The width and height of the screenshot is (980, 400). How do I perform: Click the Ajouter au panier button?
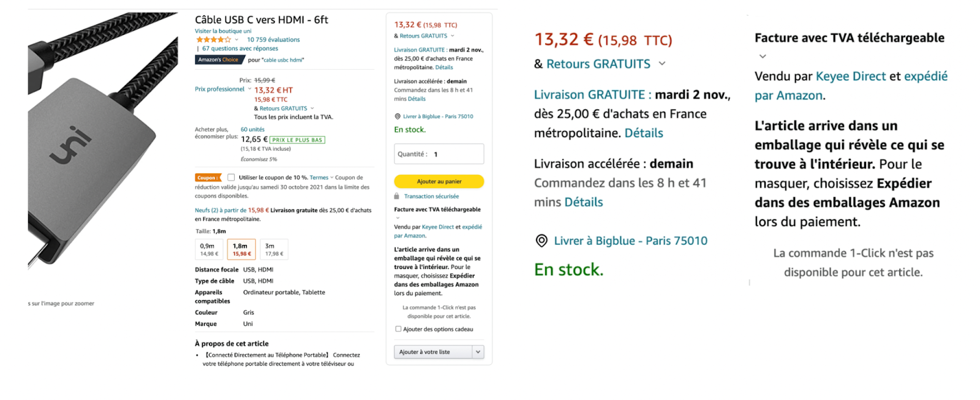(x=439, y=181)
